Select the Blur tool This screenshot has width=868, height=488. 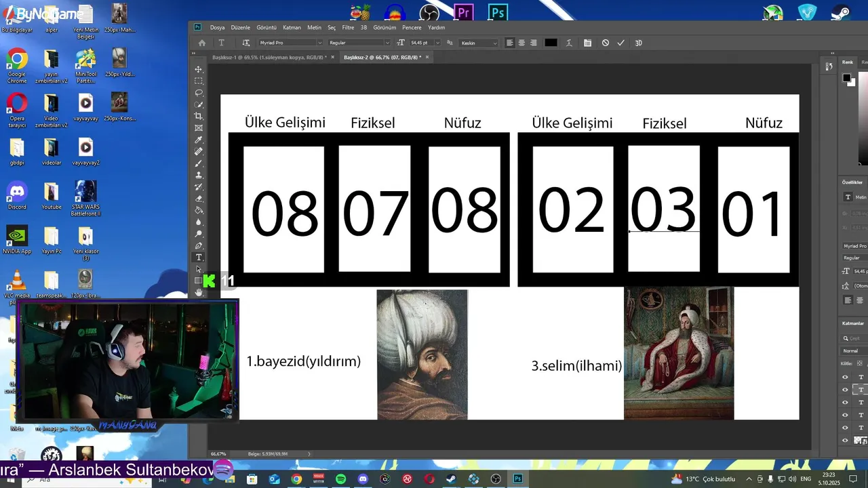coord(199,222)
